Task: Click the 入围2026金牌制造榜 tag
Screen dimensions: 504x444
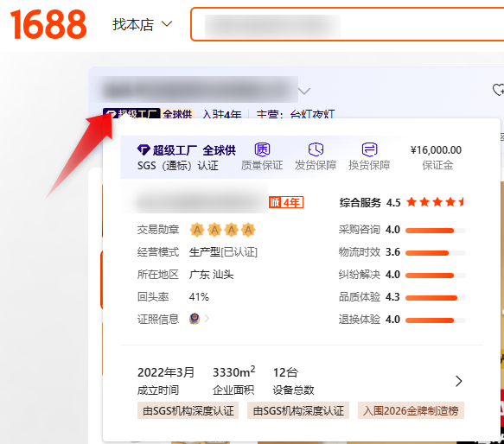Action: click(x=411, y=410)
